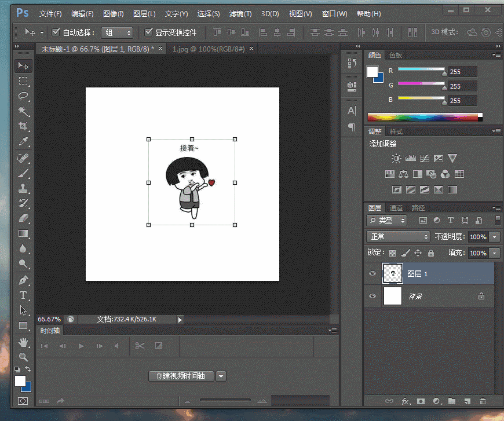Image resolution: width=504 pixels, height=421 pixels.
Task: Select the Zoom tool in the toolbar
Action: [x=23, y=357]
